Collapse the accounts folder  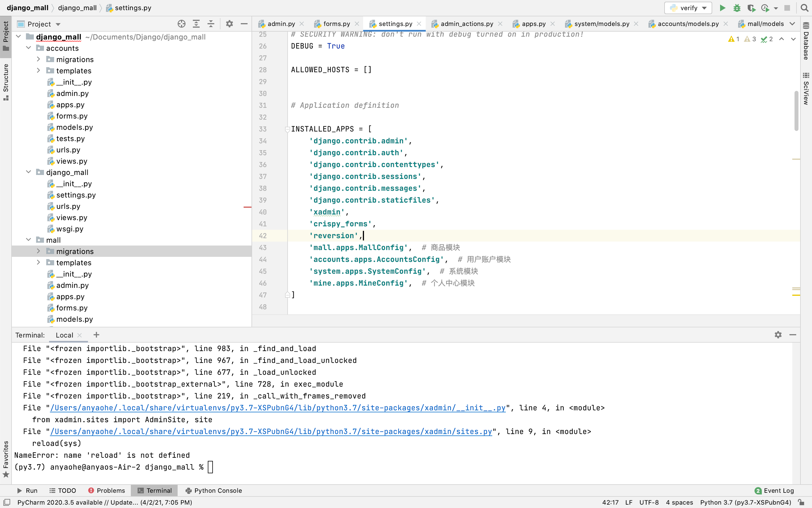tap(28, 48)
